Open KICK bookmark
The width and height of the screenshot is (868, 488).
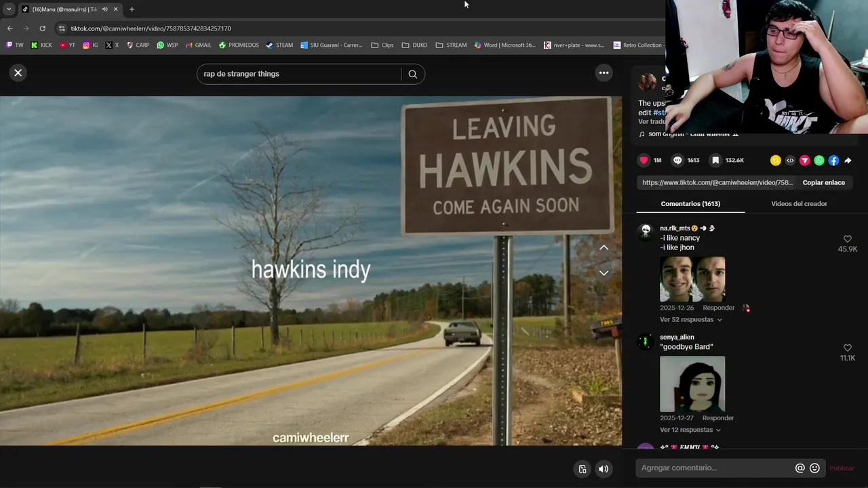[41, 45]
